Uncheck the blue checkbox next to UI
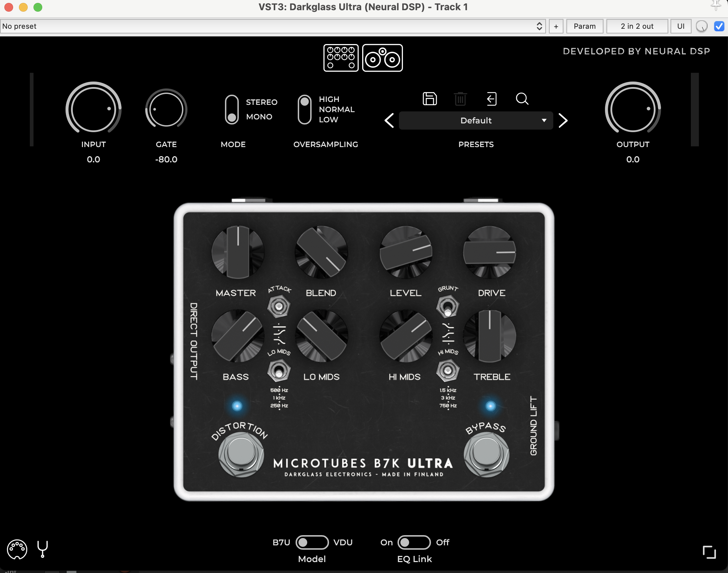Image resolution: width=728 pixels, height=573 pixels. point(719,26)
